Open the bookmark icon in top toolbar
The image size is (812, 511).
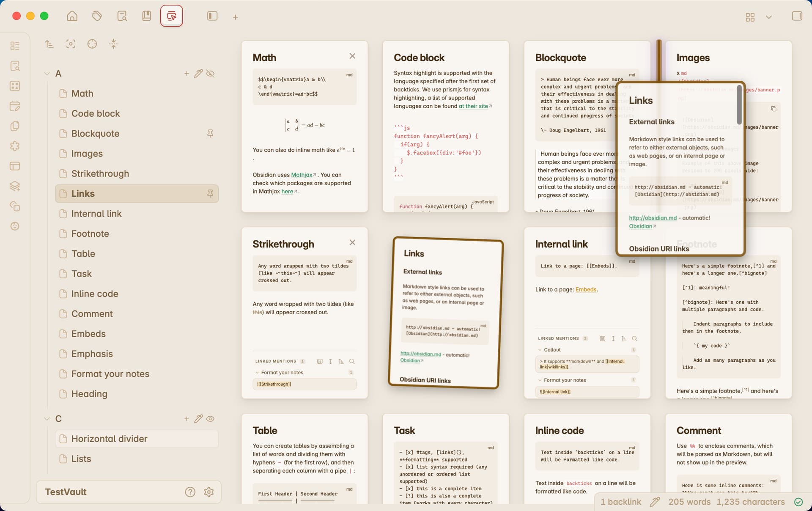146,16
